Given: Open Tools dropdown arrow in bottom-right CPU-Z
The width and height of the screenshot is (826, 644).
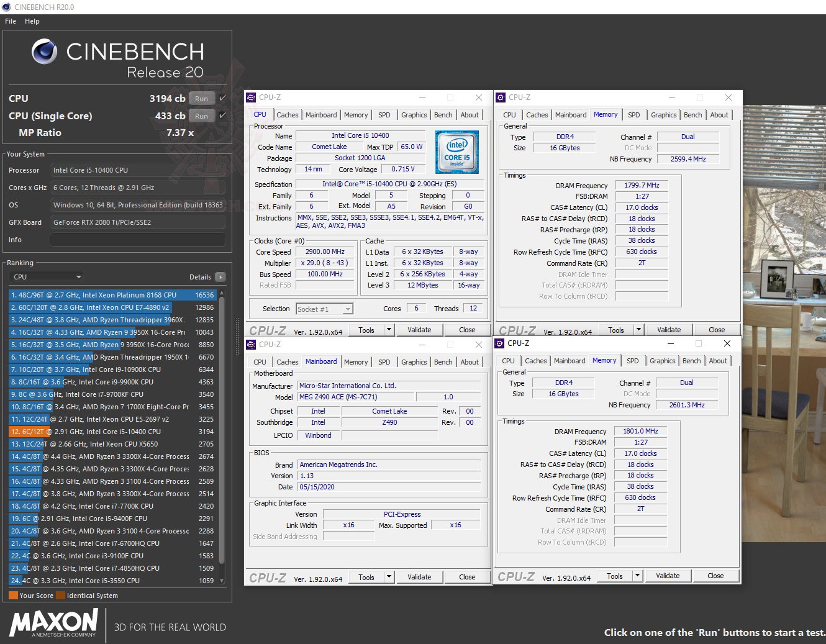Looking at the screenshot, I should click(x=638, y=576).
